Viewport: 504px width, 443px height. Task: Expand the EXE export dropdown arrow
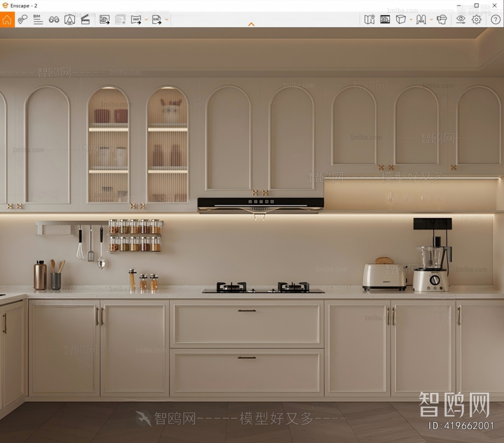167,20
